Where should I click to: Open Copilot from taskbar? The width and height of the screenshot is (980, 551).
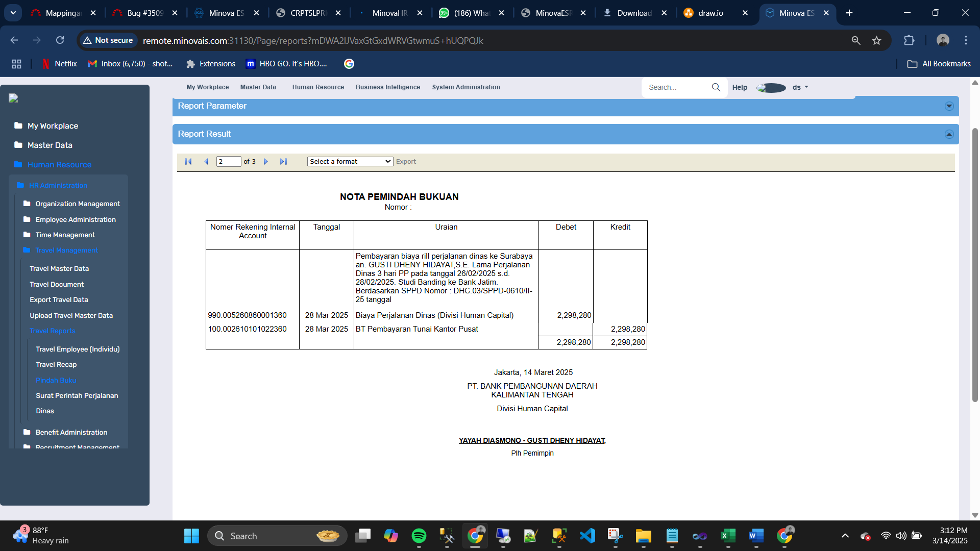point(391,536)
